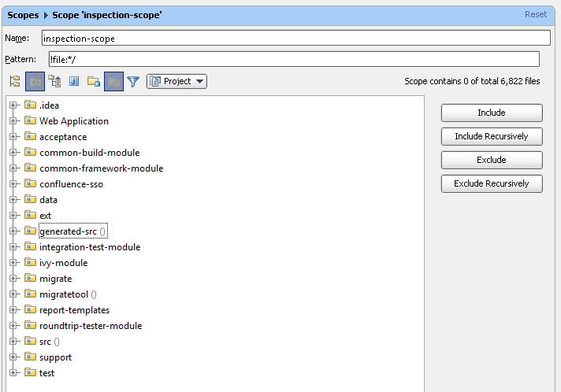Image resolution: width=561 pixels, height=392 pixels.
Task: Select the ivy-module row label
Action: point(63,263)
